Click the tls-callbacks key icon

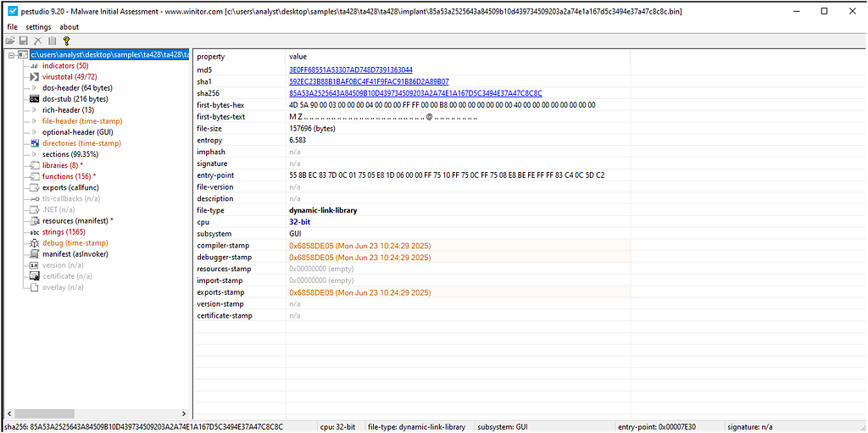coord(34,199)
